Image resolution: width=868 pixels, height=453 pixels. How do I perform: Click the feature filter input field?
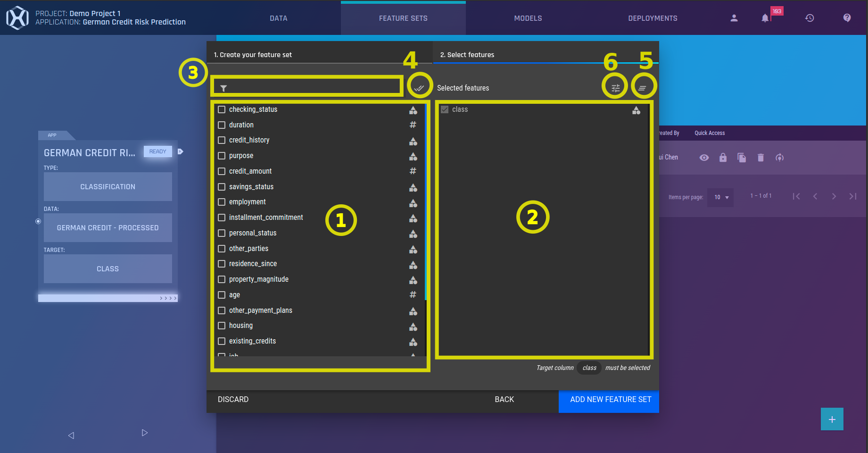(x=311, y=88)
